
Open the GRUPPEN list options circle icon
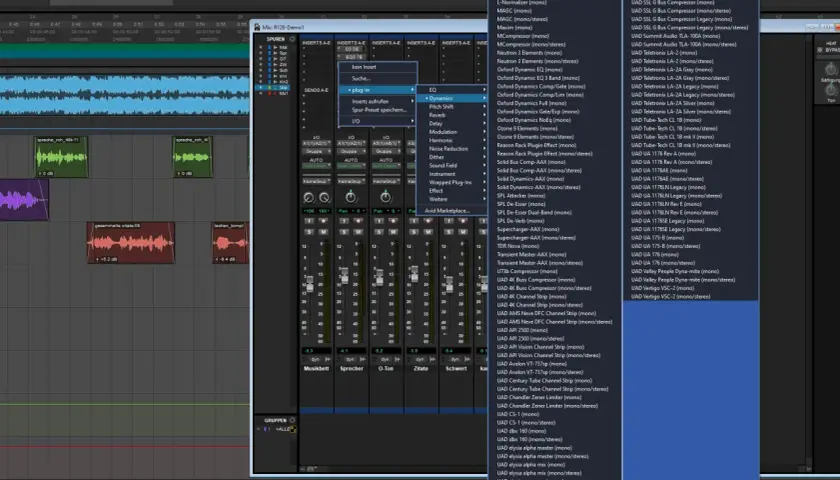point(292,421)
